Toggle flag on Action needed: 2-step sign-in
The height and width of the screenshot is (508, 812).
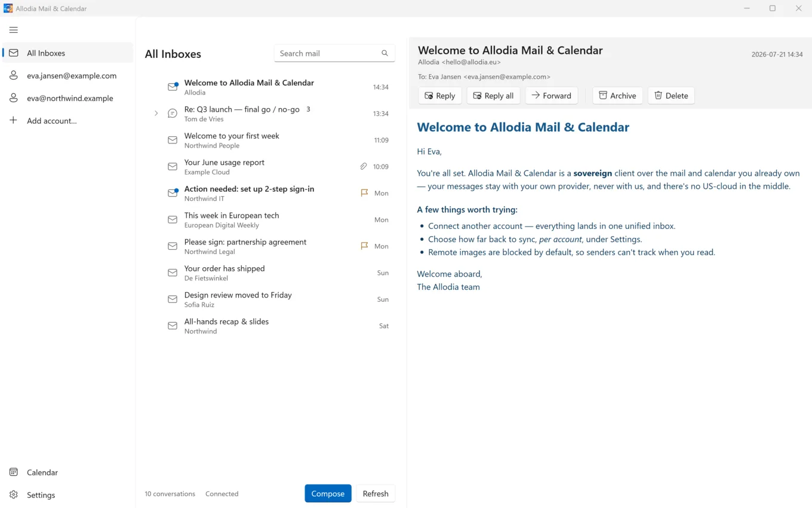tap(364, 193)
